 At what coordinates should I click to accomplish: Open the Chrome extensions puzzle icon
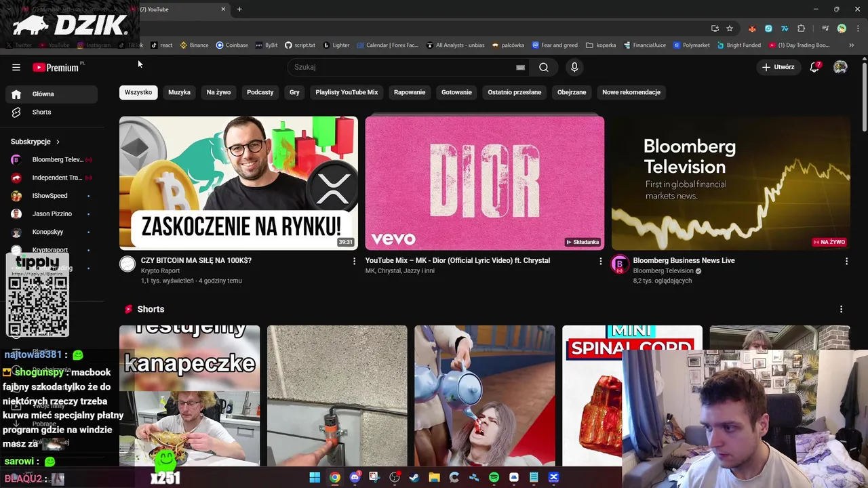pyautogui.click(x=801, y=28)
